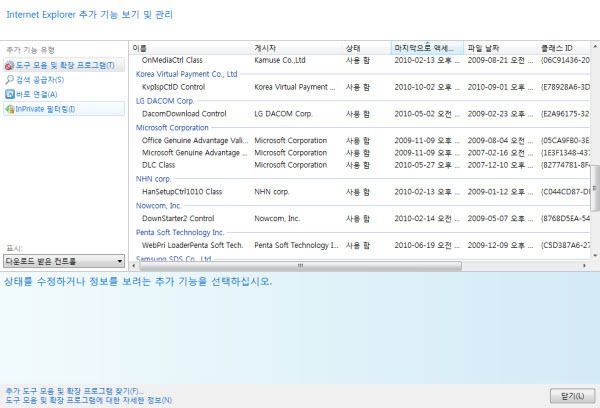Click the accelerators (바로 연결) icon
Image resolution: width=600 pixels, height=408 pixels.
[x=10, y=94]
